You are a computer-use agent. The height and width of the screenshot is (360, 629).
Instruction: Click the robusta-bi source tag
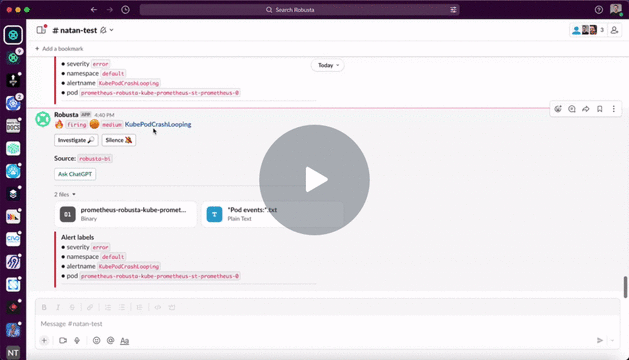click(95, 159)
